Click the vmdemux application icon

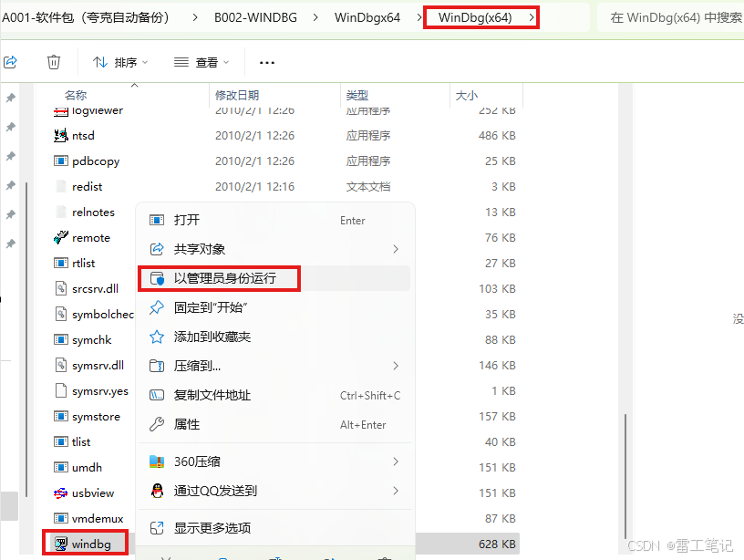tap(61, 518)
